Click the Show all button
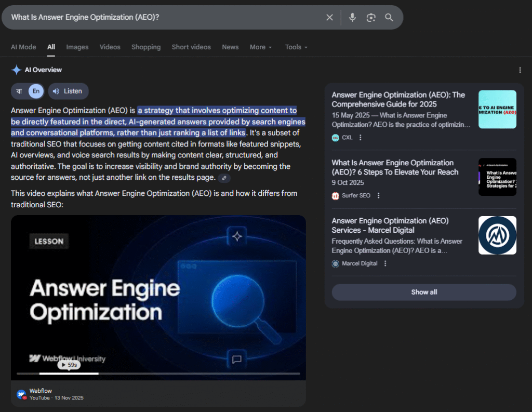This screenshot has width=532, height=412. (x=423, y=292)
